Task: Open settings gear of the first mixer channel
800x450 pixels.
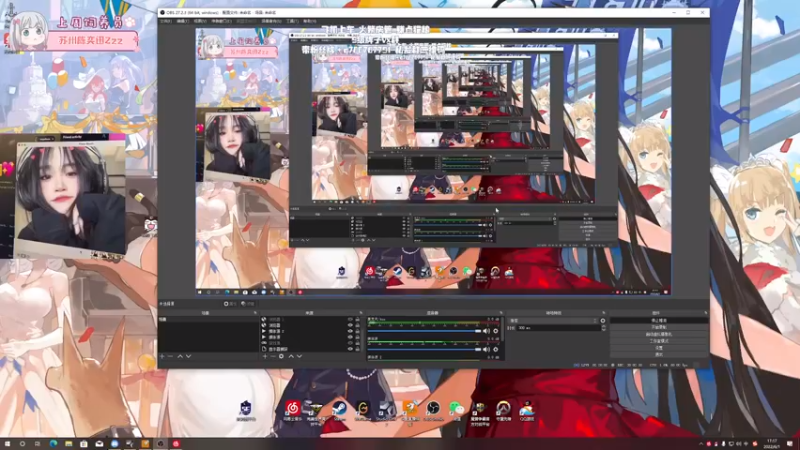Action: [x=495, y=331]
